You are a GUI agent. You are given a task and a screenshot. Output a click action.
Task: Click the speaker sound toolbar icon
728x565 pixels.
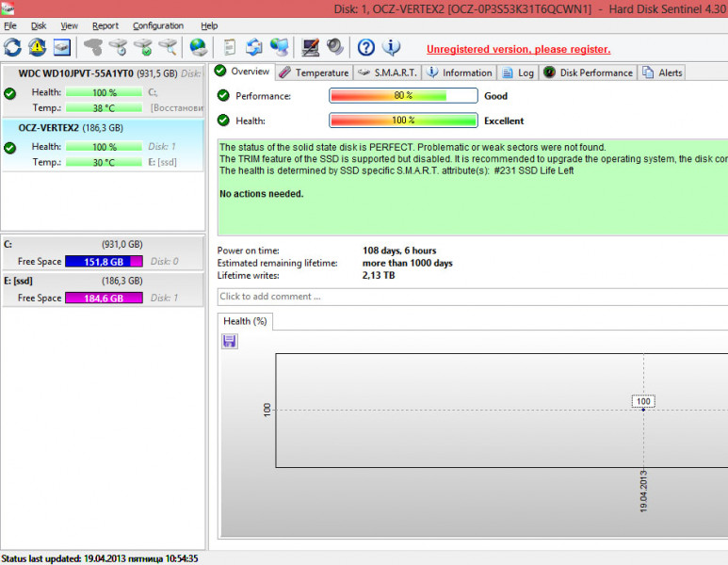pos(334,47)
